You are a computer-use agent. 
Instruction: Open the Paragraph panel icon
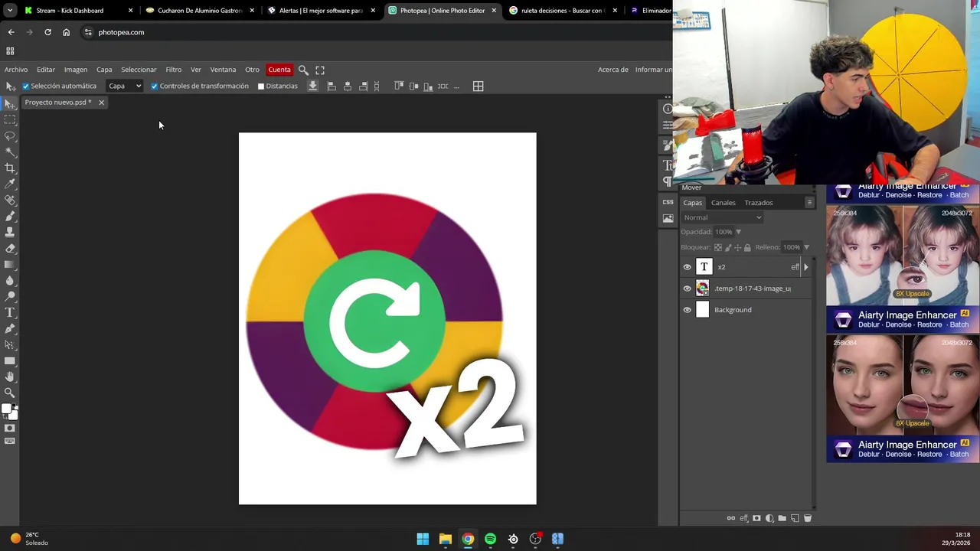(x=668, y=181)
